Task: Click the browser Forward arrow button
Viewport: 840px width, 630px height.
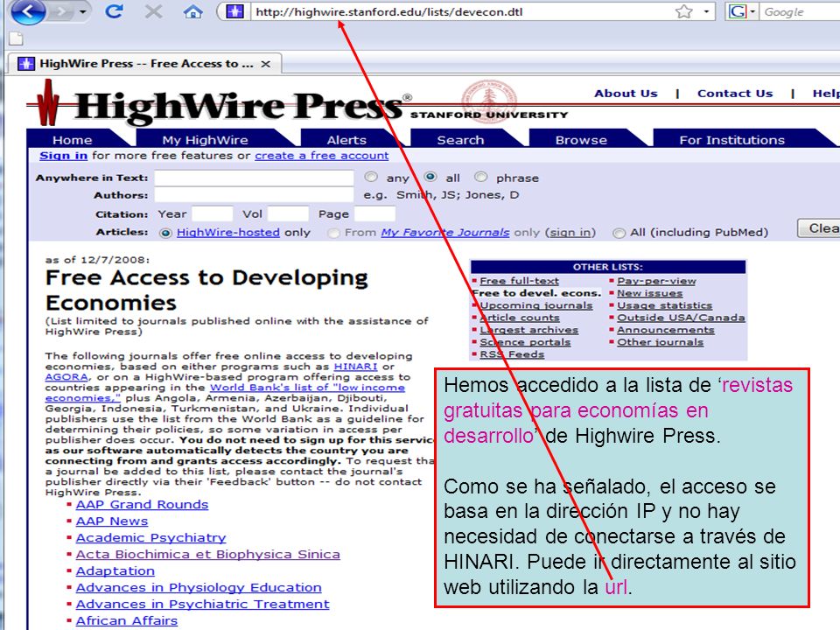Action: (61, 11)
